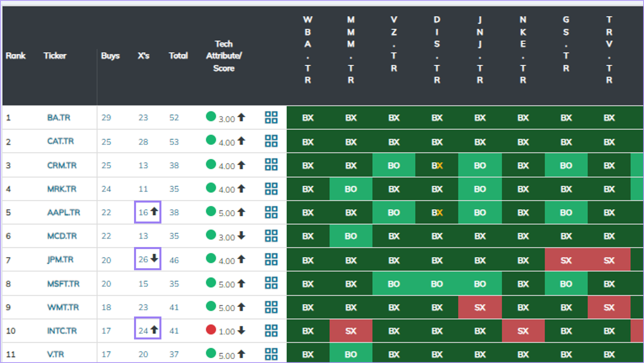
Task: Click the BO cell for MRK.TR under MMM.TR
Action: click(351, 189)
